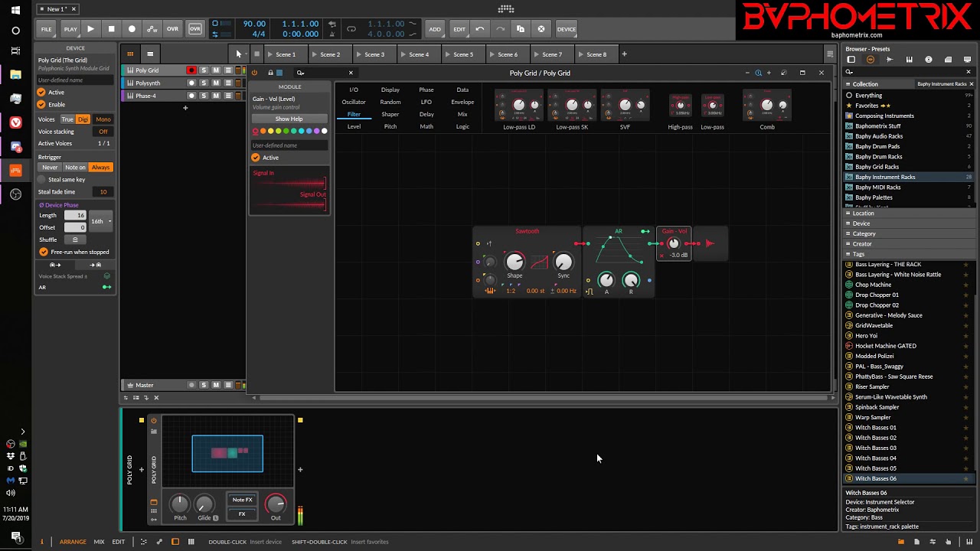Add a new scene with plus icon

click(624, 54)
